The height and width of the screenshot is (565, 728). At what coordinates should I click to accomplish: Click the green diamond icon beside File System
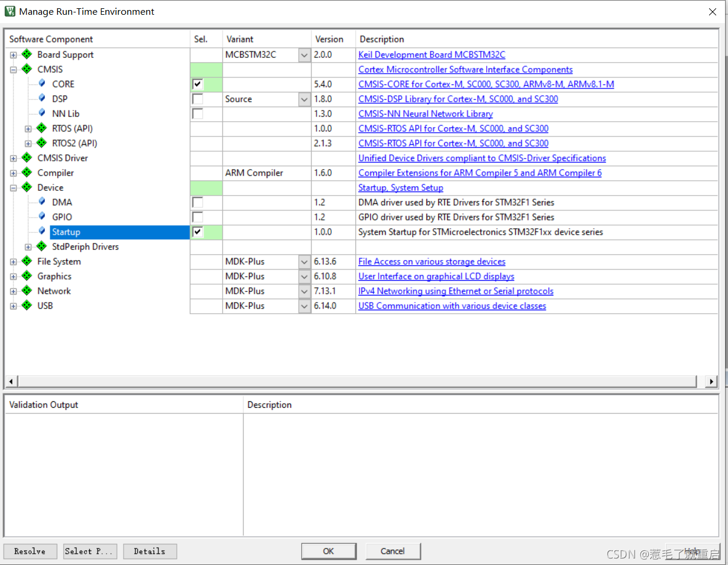pyautogui.click(x=27, y=261)
